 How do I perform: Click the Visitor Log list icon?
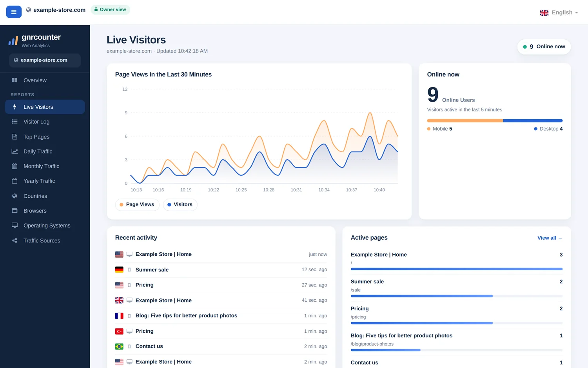15,122
